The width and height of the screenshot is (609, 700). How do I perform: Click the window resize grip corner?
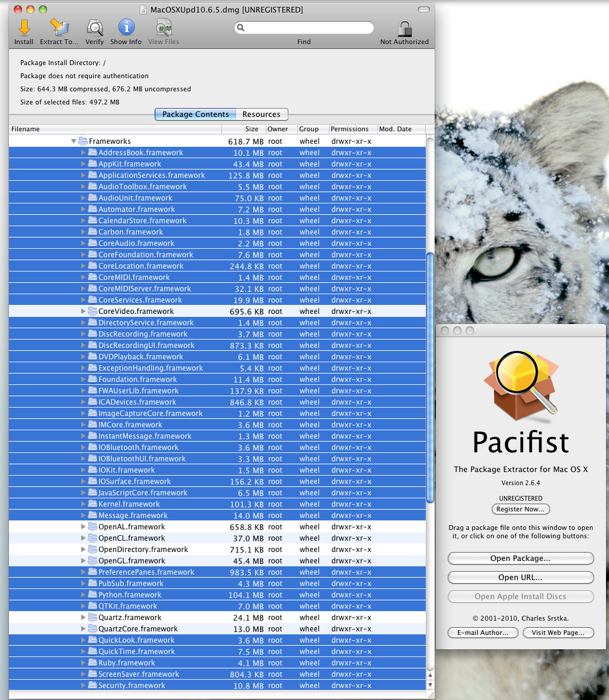(x=430, y=695)
